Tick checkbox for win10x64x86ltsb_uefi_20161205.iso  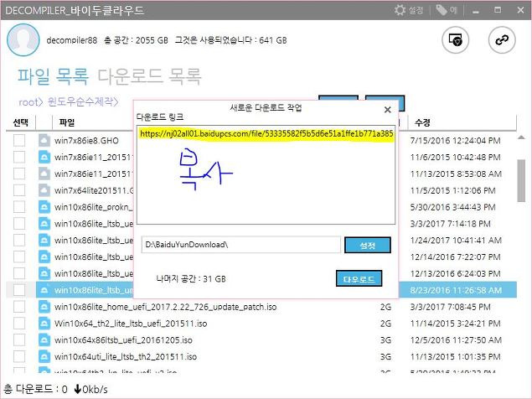[19, 340]
